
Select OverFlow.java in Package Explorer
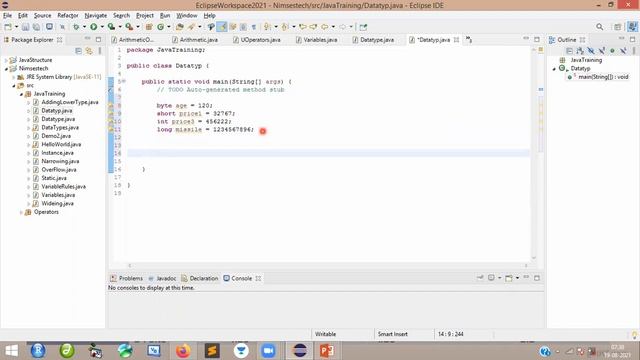(x=59, y=170)
